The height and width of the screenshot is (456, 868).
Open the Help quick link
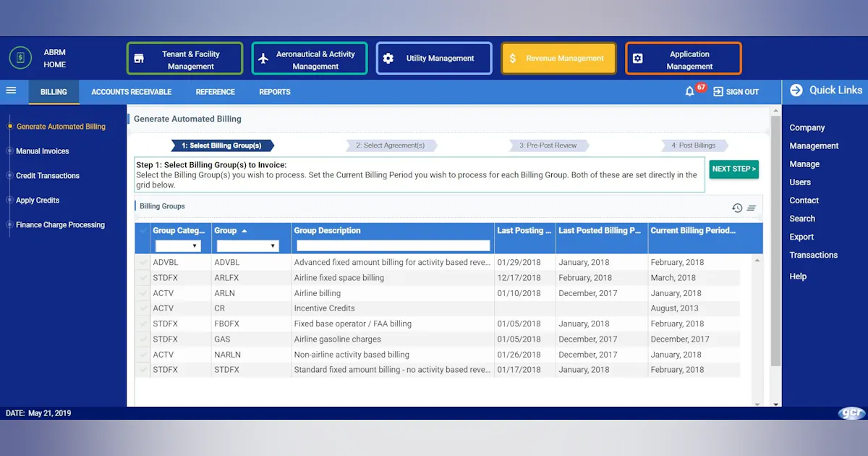point(798,276)
